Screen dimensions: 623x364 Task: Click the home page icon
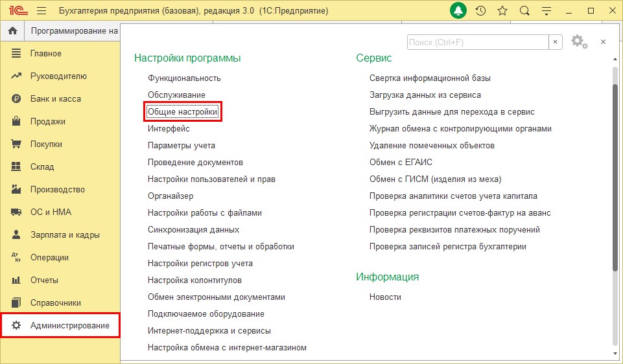pyautogui.click(x=13, y=30)
